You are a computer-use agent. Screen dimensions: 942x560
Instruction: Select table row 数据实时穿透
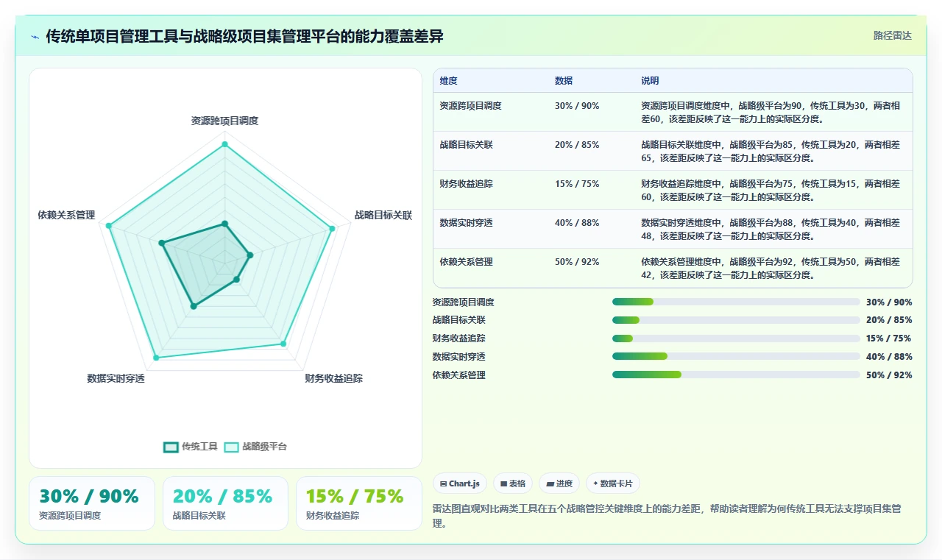tap(673, 229)
